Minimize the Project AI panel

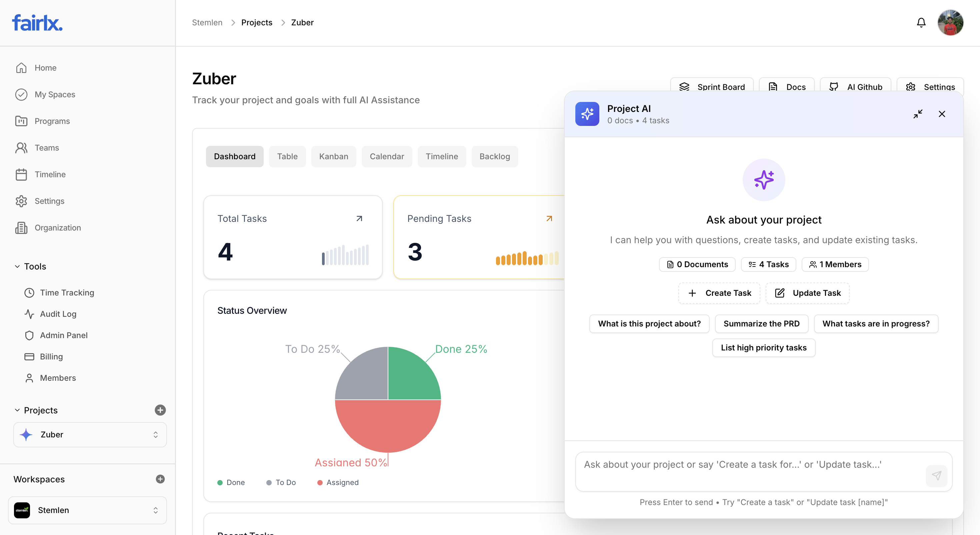[918, 114]
